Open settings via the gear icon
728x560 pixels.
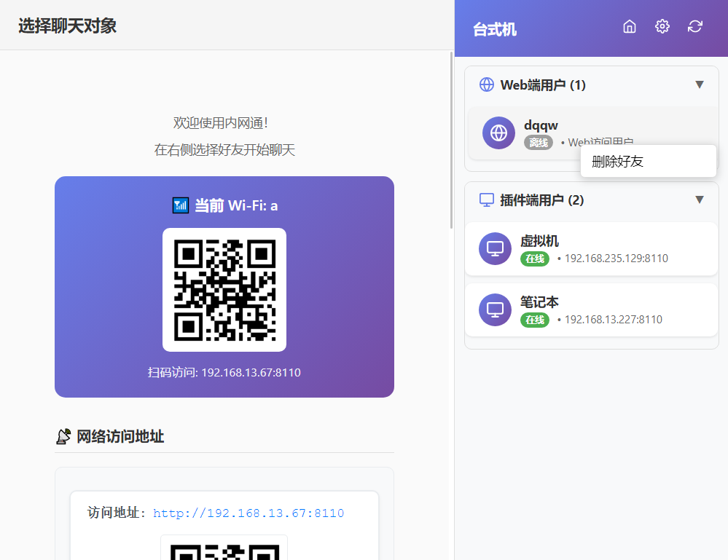tap(662, 26)
